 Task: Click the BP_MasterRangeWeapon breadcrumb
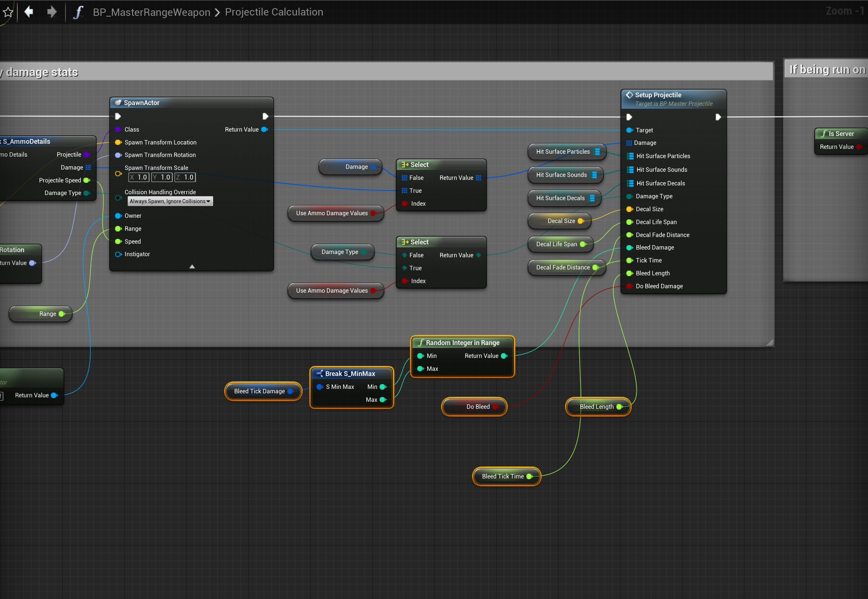click(151, 13)
